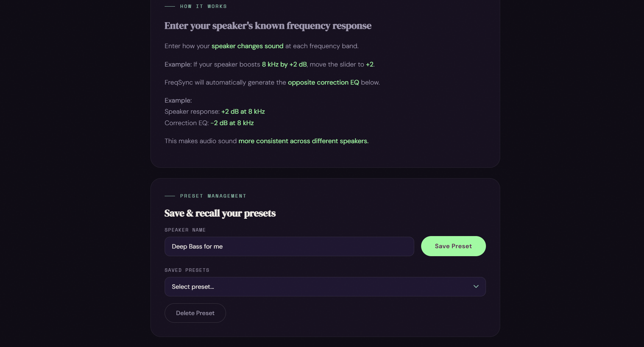Viewport: 644px width, 347px height.
Task: Click 'more consistent across different speakers' text
Action: point(303,141)
